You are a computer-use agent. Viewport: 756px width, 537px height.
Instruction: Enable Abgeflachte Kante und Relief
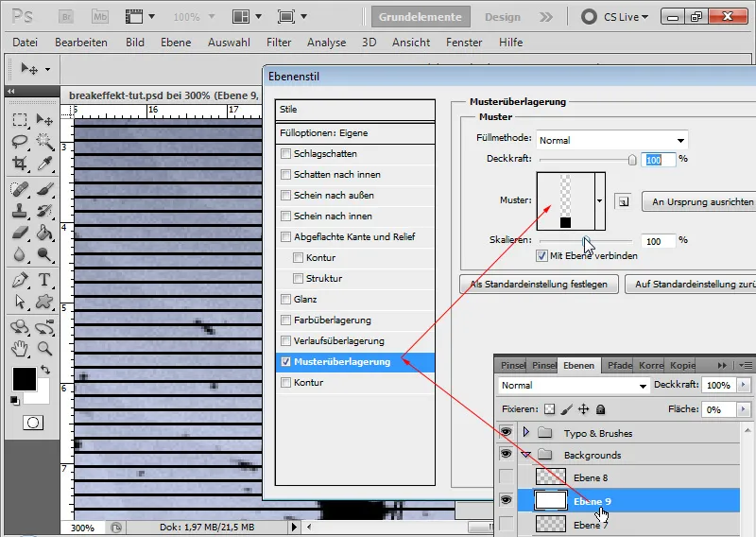point(285,236)
